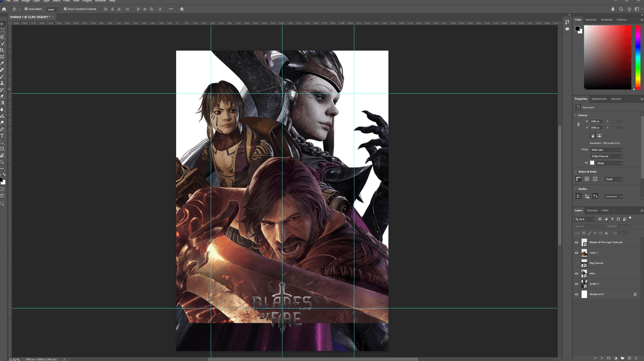Select the Horizontal Type tool
This screenshot has height=361, width=644.
coord(2,136)
